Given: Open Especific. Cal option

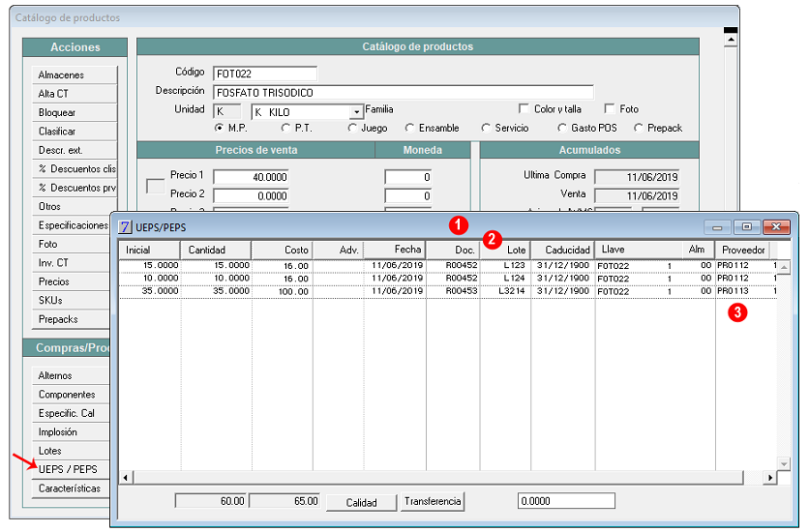Looking at the screenshot, I should pos(72,413).
